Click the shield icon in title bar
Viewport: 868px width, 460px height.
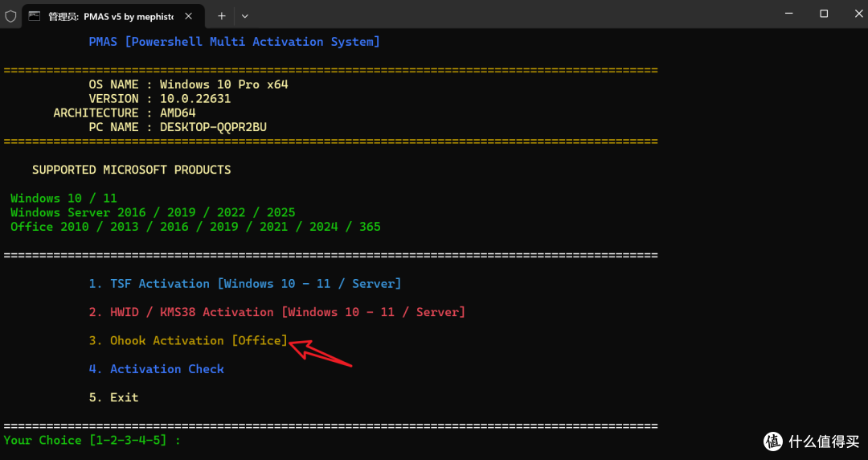pos(10,16)
